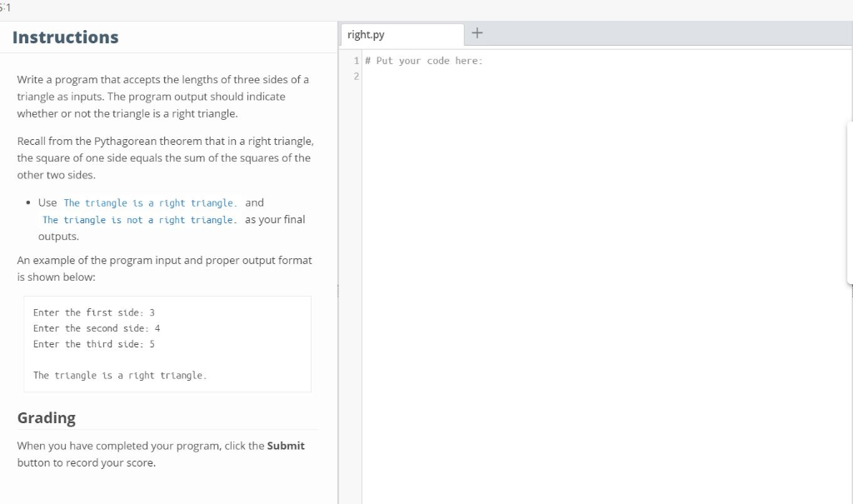The height and width of the screenshot is (504, 853).
Task: Click the example output box
Action: tap(167, 343)
